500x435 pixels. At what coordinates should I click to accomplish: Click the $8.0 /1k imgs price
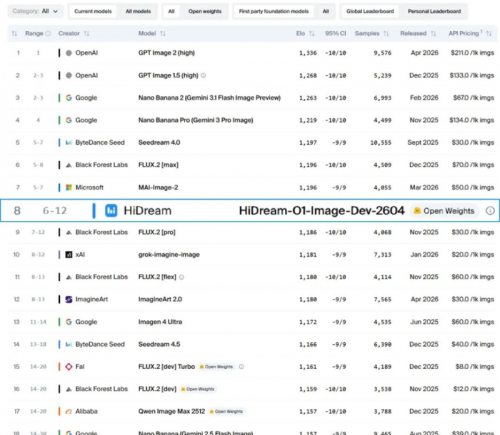[x=475, y=367]
